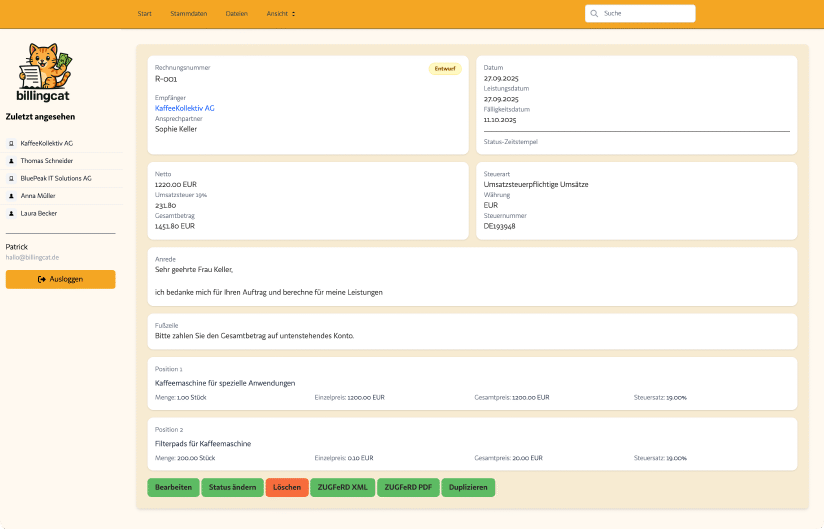
Task: Click the company icon beside KaffeeKollektiv AG
Action: (x=11, y=143)
